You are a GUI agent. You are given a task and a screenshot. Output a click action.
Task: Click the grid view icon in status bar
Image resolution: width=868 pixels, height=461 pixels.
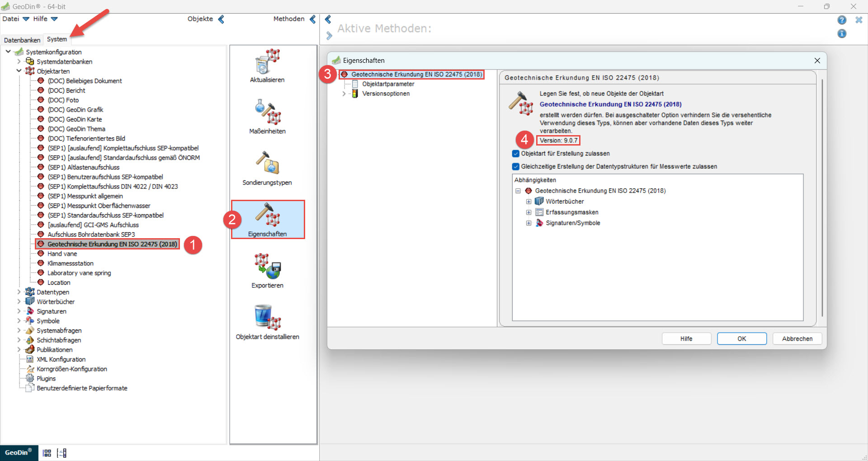[x=47, y=453]
